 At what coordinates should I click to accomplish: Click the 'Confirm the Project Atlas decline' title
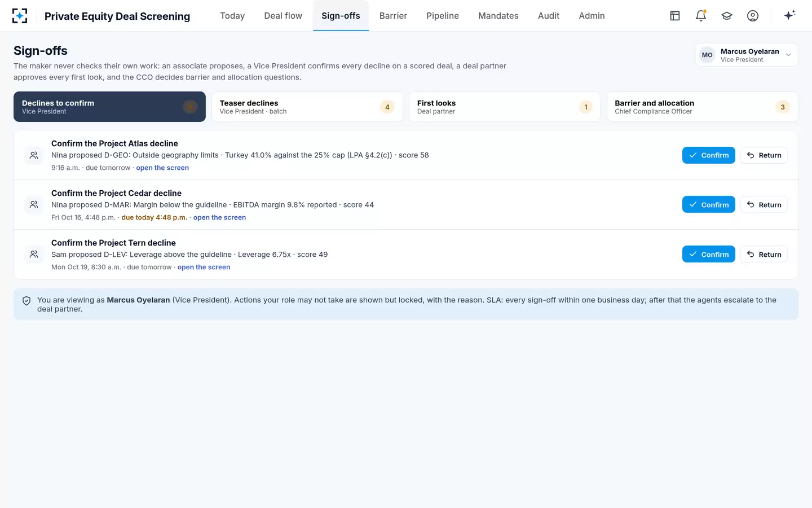coord(114,143)
